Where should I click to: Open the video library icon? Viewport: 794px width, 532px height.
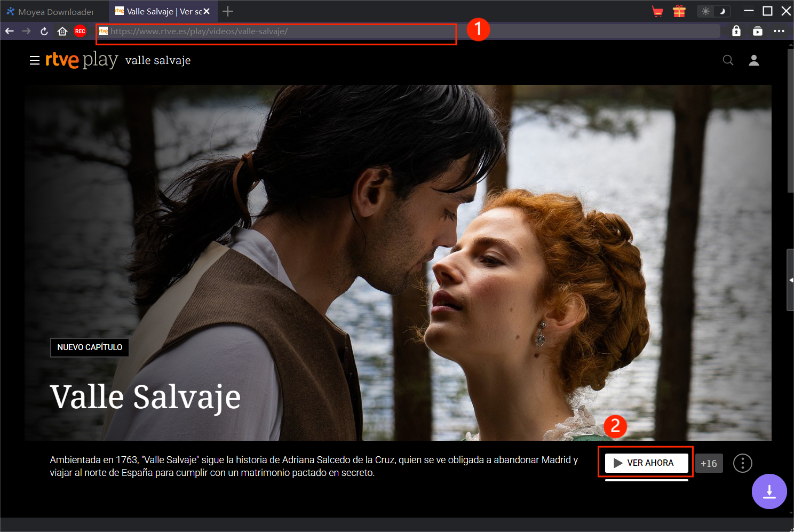(x=758, y=31)
